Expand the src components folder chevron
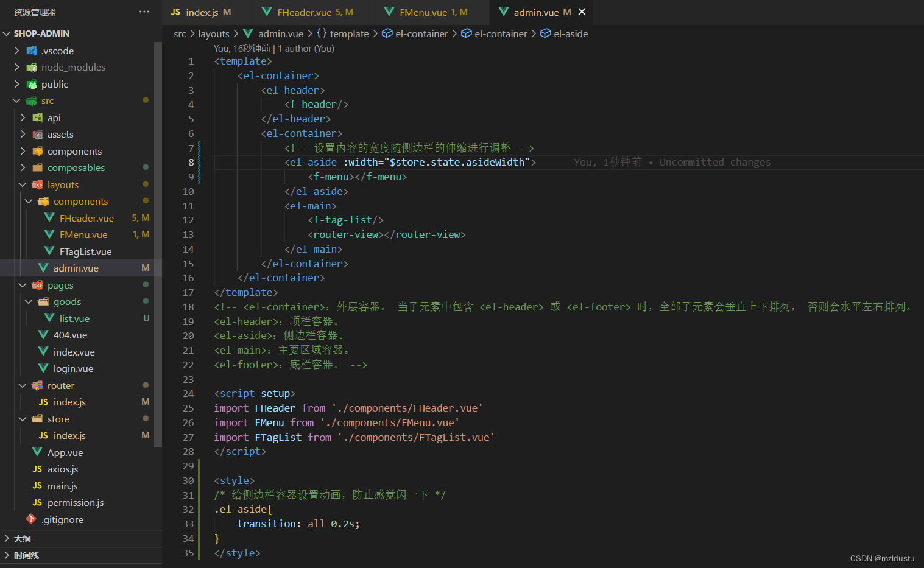924x568 pixels. pyautogui.click(x=23, y=151)
